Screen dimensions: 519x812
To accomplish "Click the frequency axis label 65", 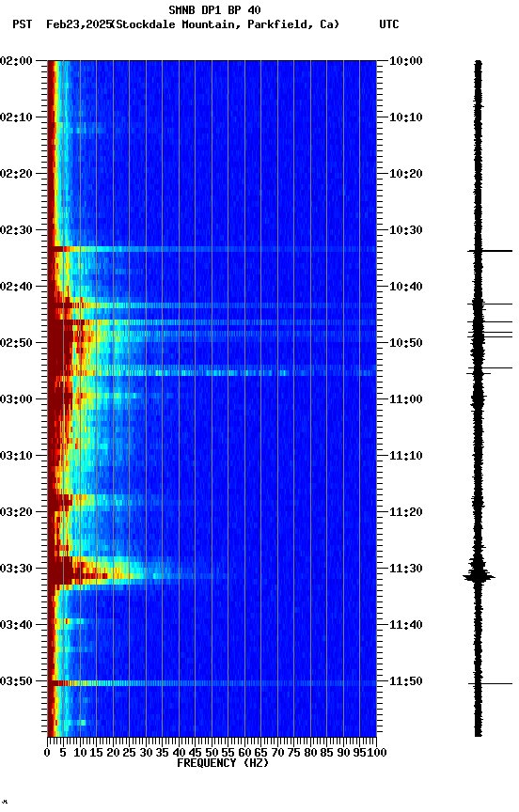I will point(261,753).
